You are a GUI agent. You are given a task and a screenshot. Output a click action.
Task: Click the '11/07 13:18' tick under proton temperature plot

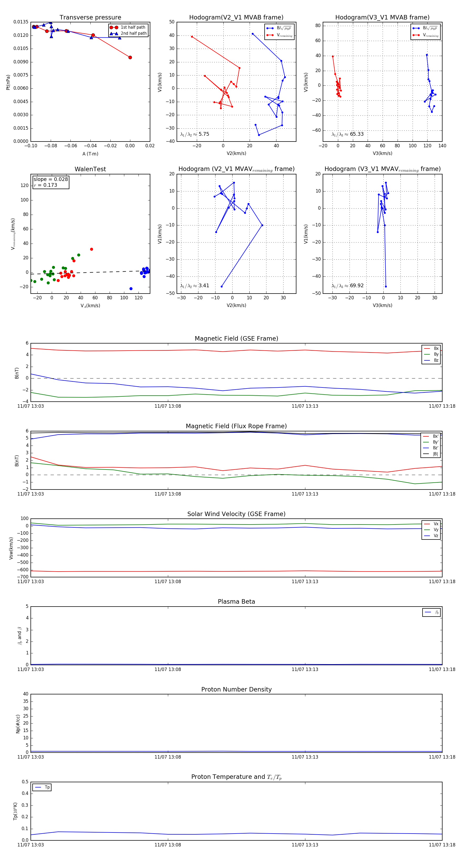[x=442, y=845]
